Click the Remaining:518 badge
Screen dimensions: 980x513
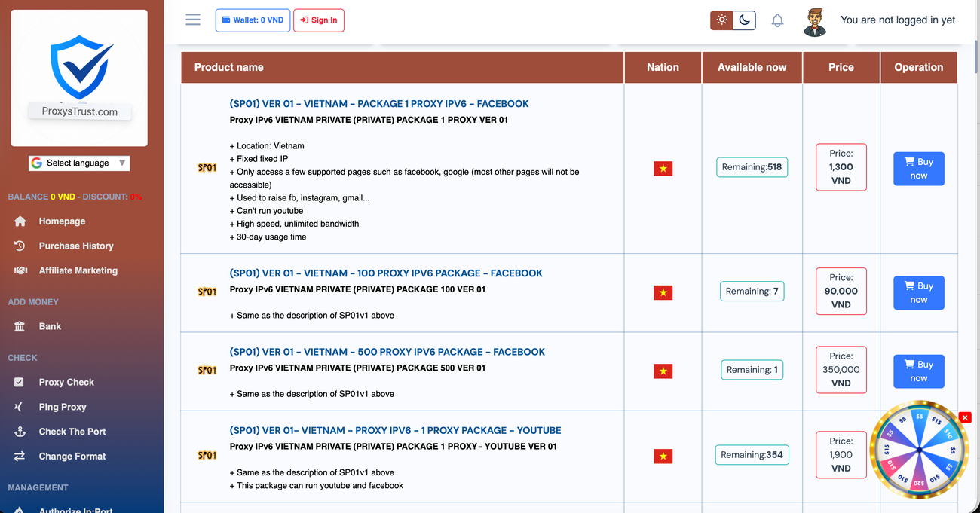(752, 167)
